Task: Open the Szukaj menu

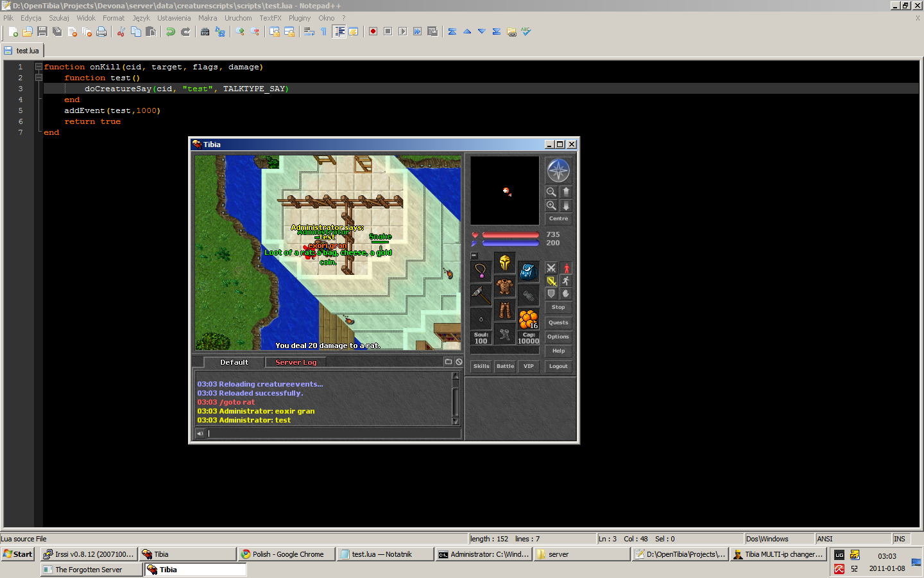Action: pyautogui.click(x=59, y=18)
